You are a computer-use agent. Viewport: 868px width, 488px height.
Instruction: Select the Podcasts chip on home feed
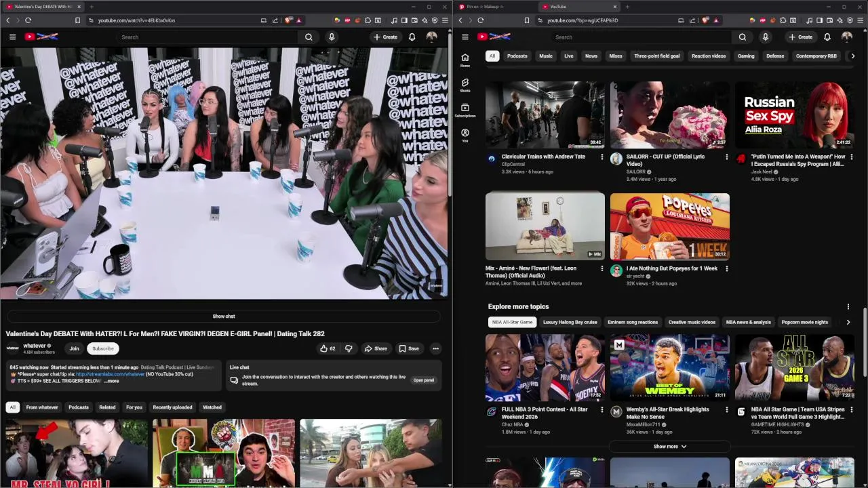click(x=517, y=56)
